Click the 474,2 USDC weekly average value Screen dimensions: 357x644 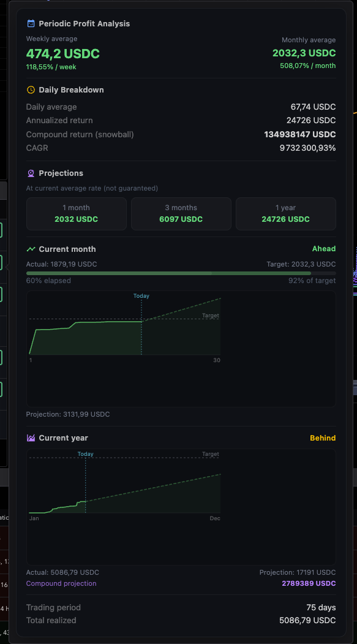63,54
